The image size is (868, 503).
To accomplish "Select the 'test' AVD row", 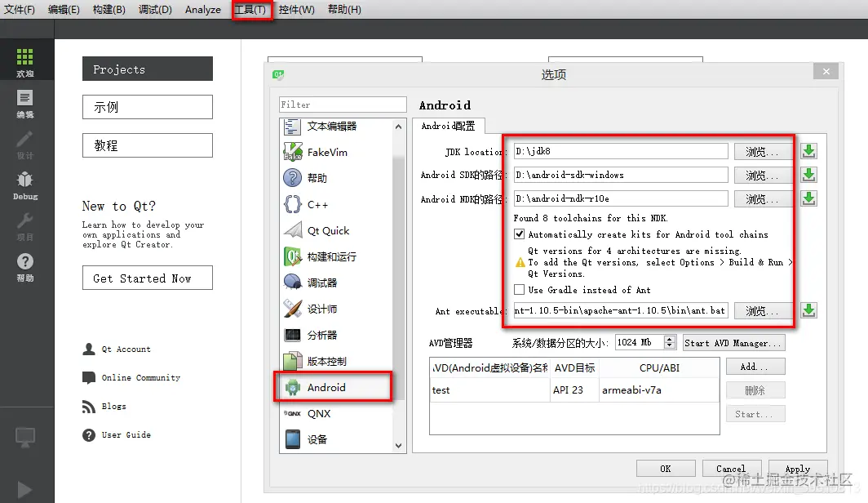I will tap(574, 390).
